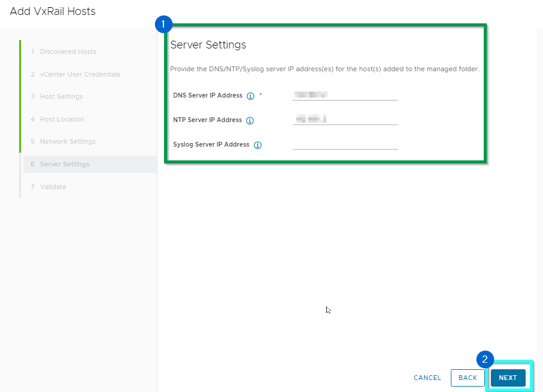The image size is (543, 392).
Task: Select step 6 Server Settings
Action: tap(90, 164)
